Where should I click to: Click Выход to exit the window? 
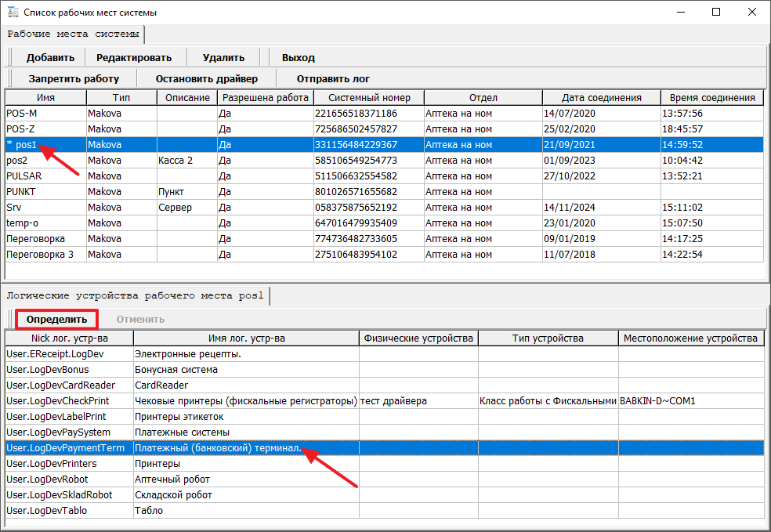click(298, 57)
